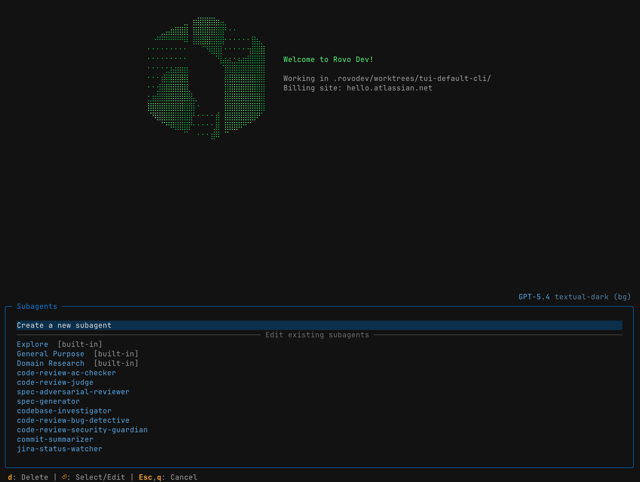640x482 pixels.
Task: Click the working directory path line
Action: pos(387,78)
